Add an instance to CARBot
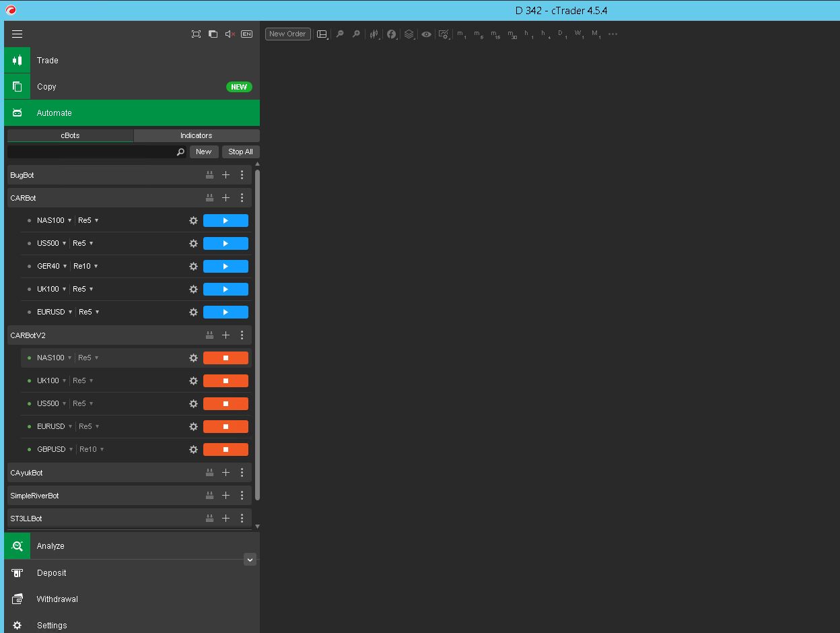This screenshot has width=840, height=633. coord(225,198)
